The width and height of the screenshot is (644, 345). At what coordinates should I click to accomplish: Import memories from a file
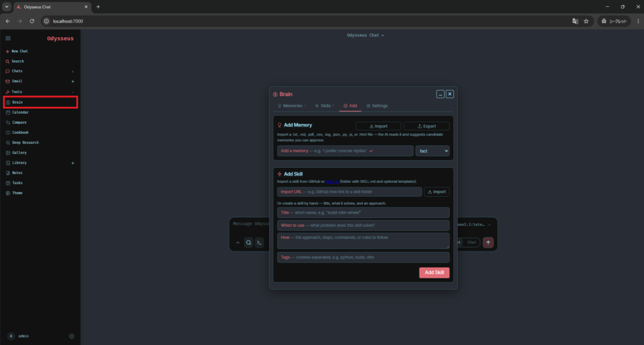378,126
